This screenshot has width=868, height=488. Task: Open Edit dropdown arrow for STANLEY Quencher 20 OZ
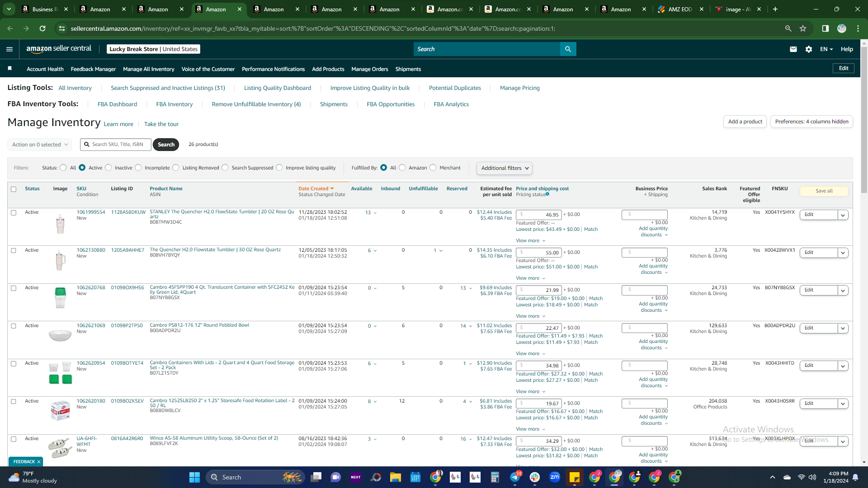point(843,215)
